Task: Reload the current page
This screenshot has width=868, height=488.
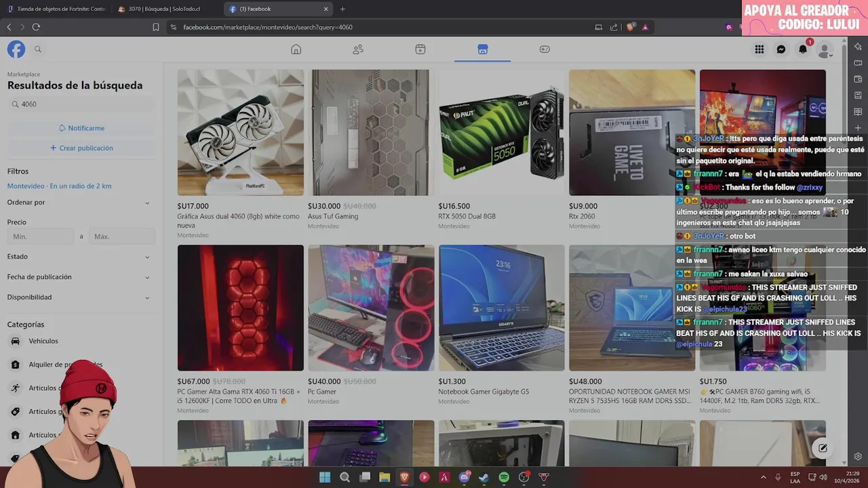Action: click(36, 27)
